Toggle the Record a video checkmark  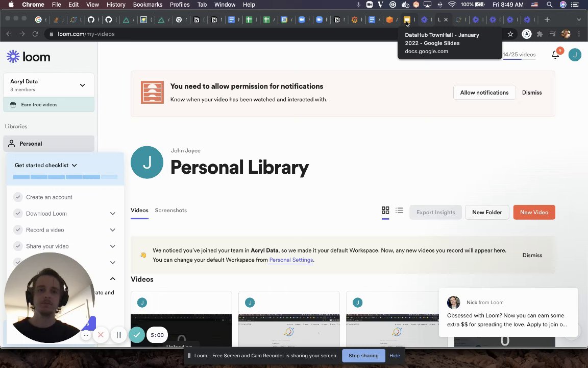click(x=18, y=230)
